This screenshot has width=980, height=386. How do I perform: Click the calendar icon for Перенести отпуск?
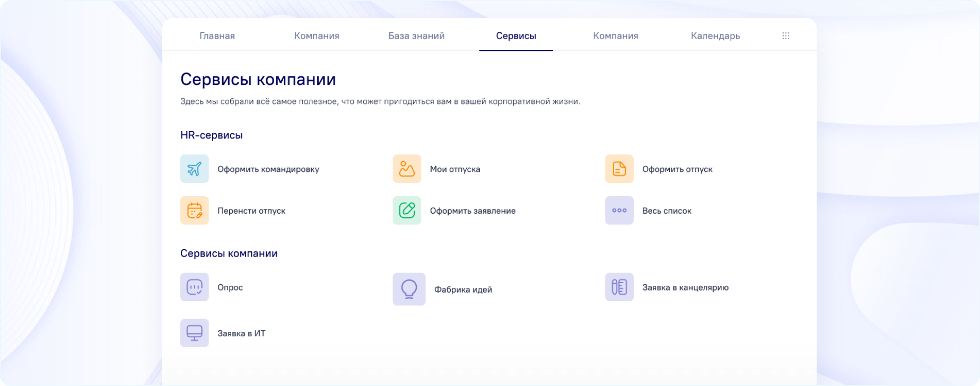tap(194, 210)
